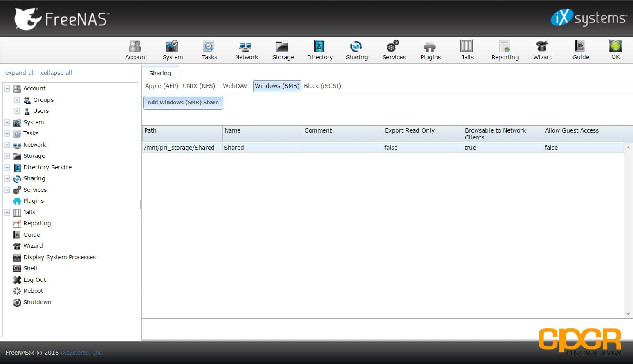The image size is (633, 364).
Task: Switch to Block (iSCSI) tab
Action: (322, 86)
